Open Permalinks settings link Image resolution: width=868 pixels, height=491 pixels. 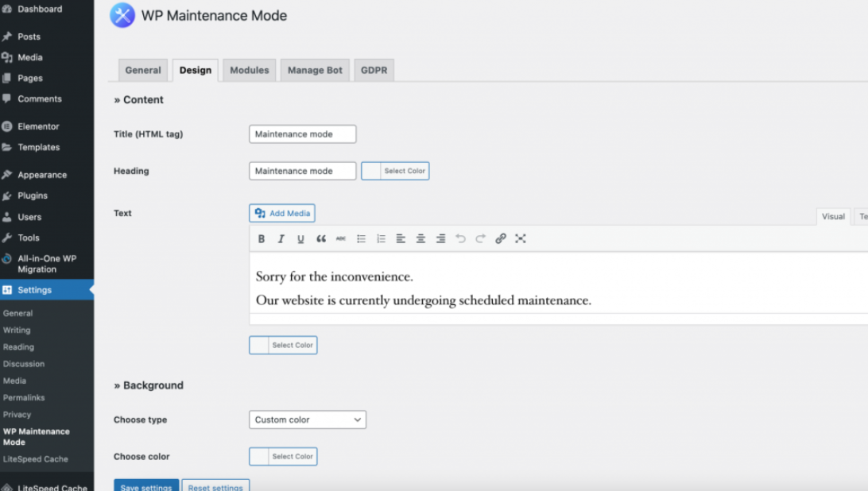(x=24, y=397)
